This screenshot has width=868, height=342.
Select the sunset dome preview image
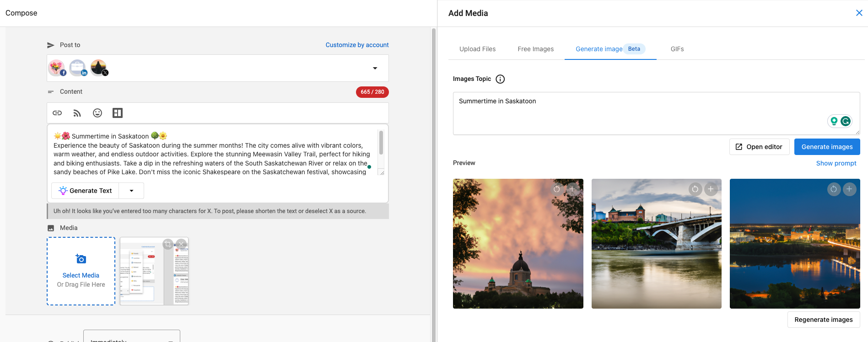(518, 244)
